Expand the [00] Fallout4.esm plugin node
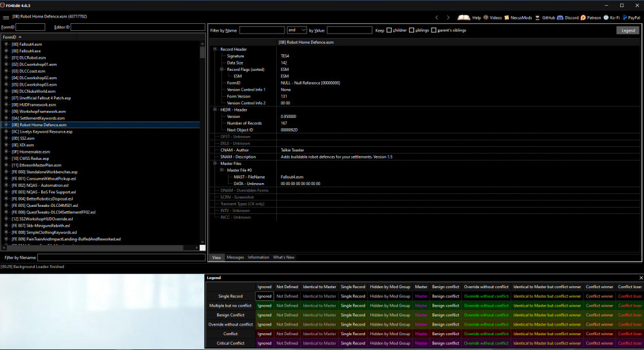Viewport: 644px width, 350px height. tap(6, 44)
